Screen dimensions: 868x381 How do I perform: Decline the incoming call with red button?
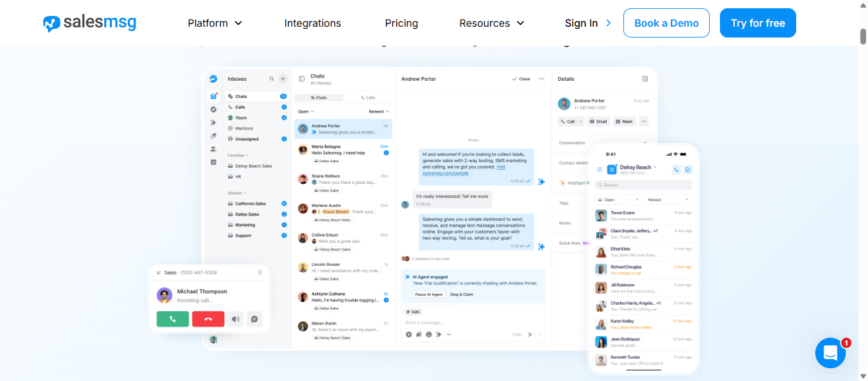[208, 319]
